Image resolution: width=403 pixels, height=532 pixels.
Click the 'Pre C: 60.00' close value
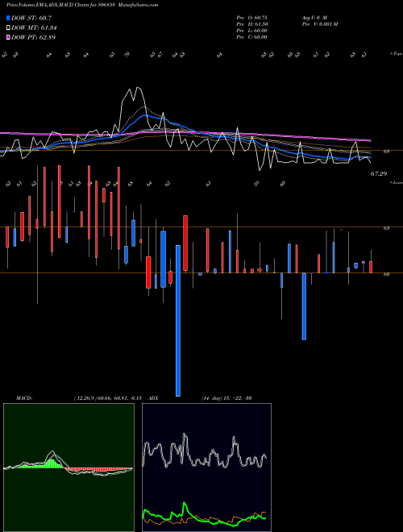(252, 37)
